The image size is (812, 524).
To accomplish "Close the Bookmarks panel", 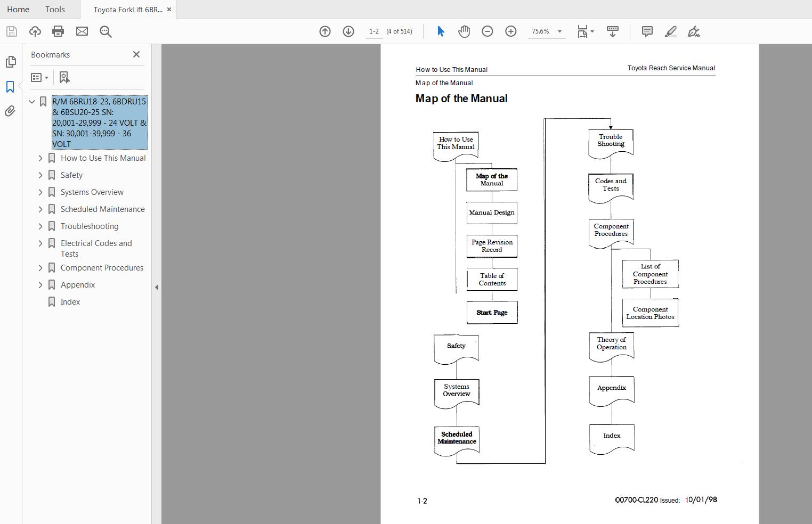I will coord(136,54).
